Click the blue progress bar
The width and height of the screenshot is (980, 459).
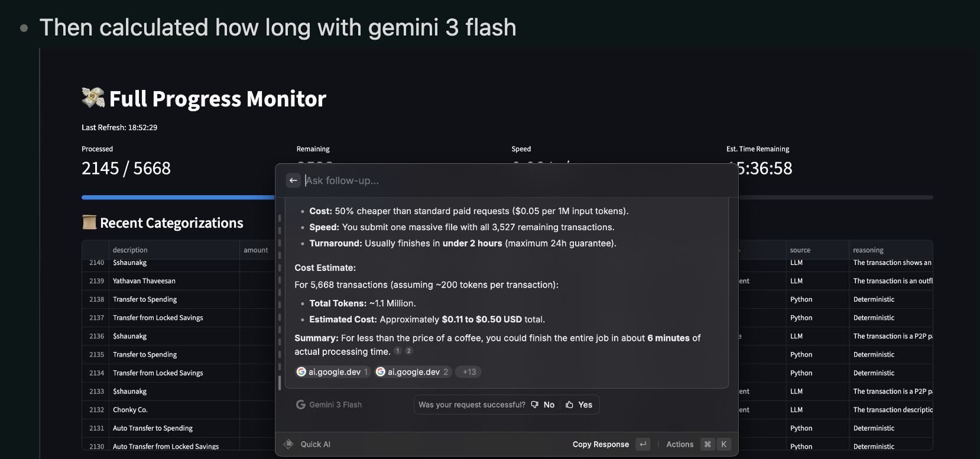point(177,198)
